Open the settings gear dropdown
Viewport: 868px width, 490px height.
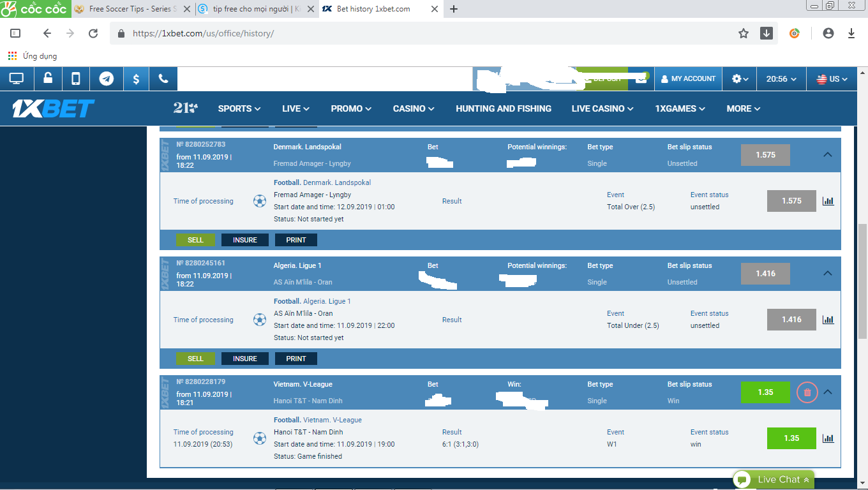click(x=740, y=78)
